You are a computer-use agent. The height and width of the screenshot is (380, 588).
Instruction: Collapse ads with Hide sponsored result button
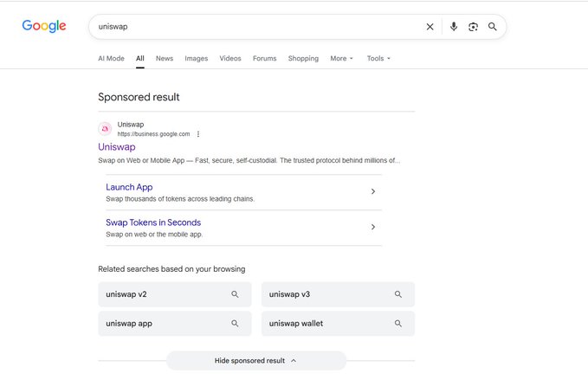pos(256,360)
